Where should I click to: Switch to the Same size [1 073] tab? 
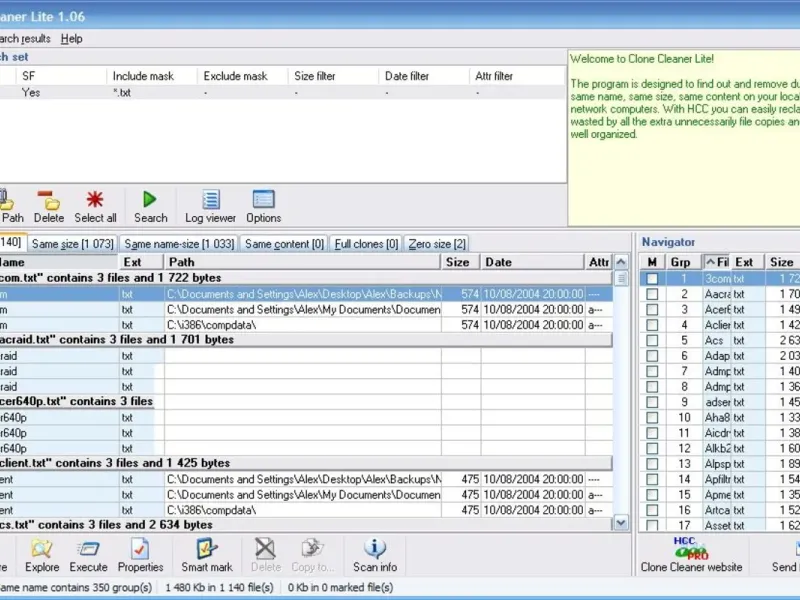(72, 244)
